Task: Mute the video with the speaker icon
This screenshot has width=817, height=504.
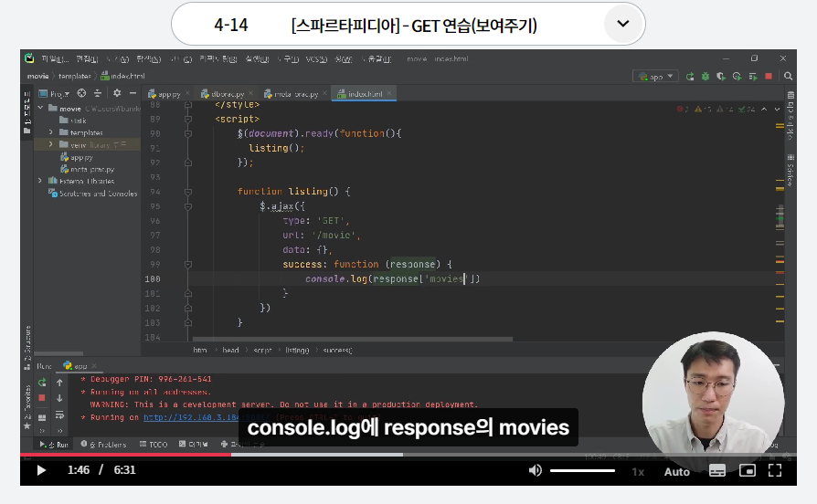Action: [536, 471]
